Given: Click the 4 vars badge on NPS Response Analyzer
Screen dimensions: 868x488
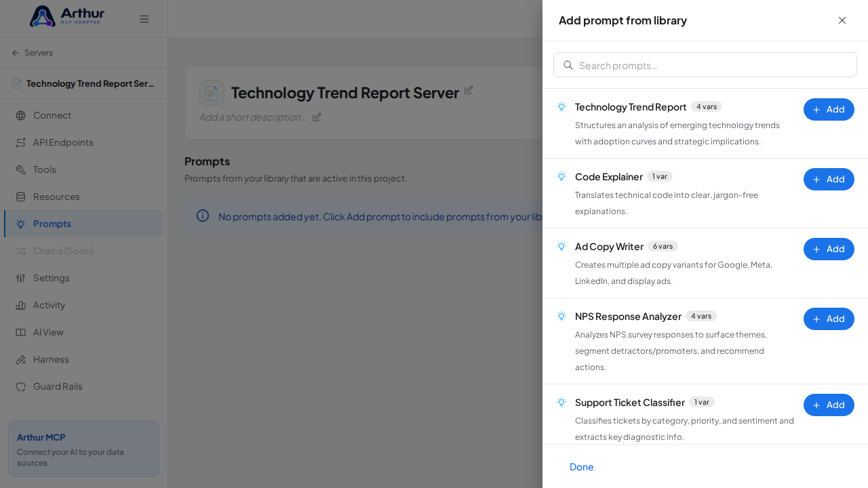Looking at the screenshot, I should point(701,316).
